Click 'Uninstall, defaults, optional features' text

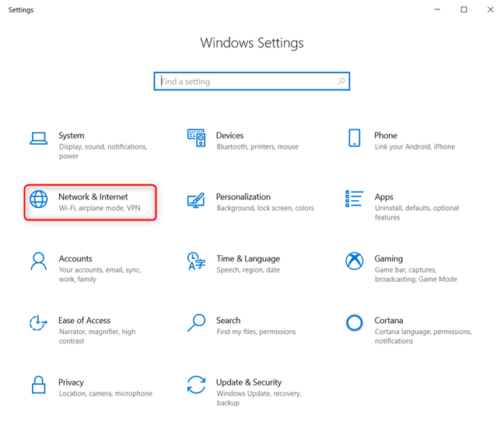(x=417, y=213)
